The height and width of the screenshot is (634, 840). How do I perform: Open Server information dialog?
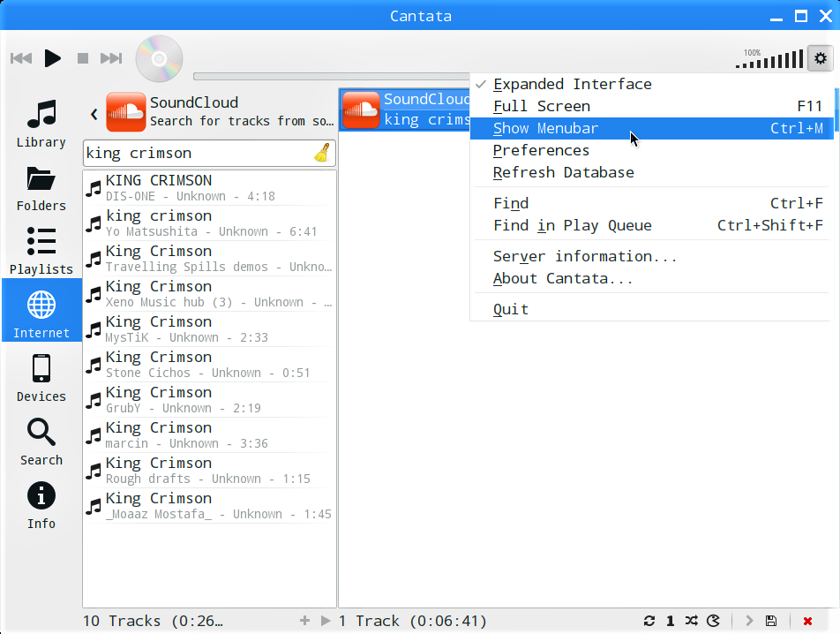tap(651, 256)
